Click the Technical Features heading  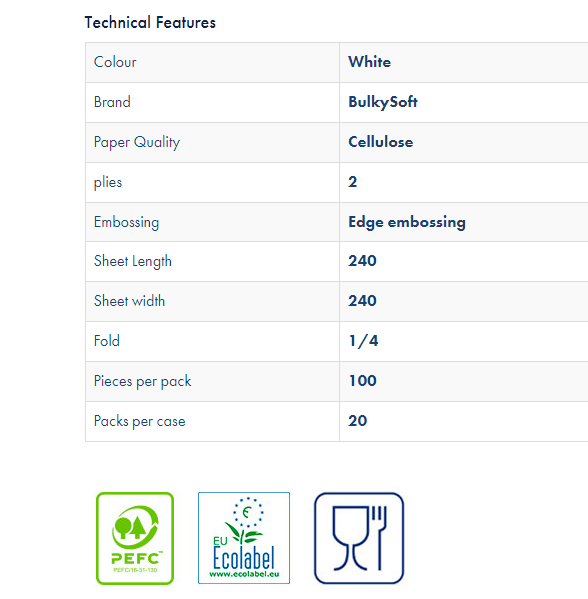(150, 23)
